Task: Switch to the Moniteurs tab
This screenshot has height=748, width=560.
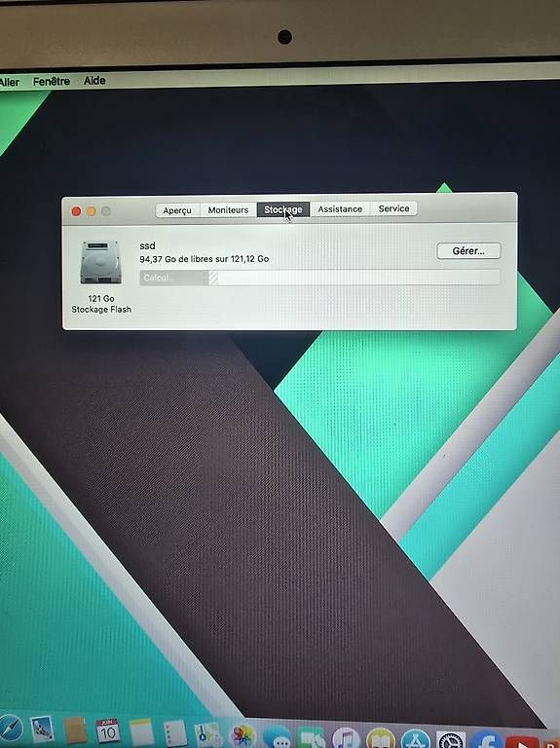Action: (228, 210)
